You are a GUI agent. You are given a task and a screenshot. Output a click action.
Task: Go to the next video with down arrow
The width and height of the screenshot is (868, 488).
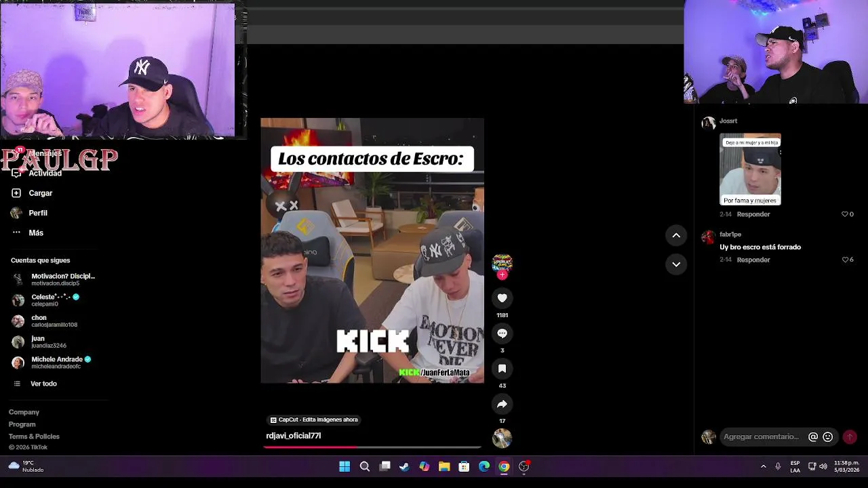(x=676, y=264)
